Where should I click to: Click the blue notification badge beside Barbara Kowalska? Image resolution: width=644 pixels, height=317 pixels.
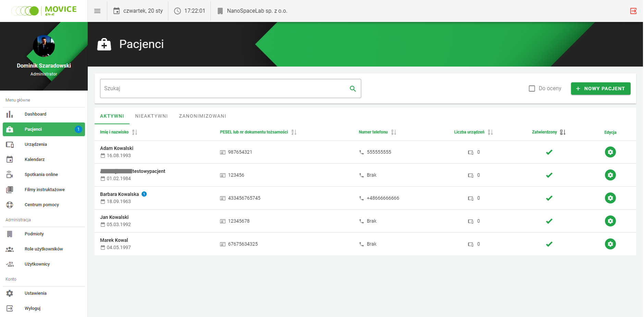click(x=144, y=194)
